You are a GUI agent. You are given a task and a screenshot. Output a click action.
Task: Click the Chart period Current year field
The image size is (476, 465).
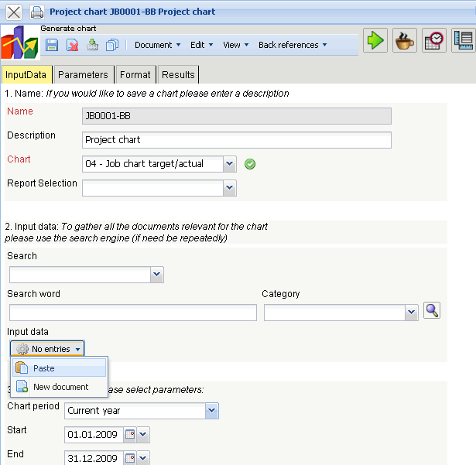coord(135,411)
